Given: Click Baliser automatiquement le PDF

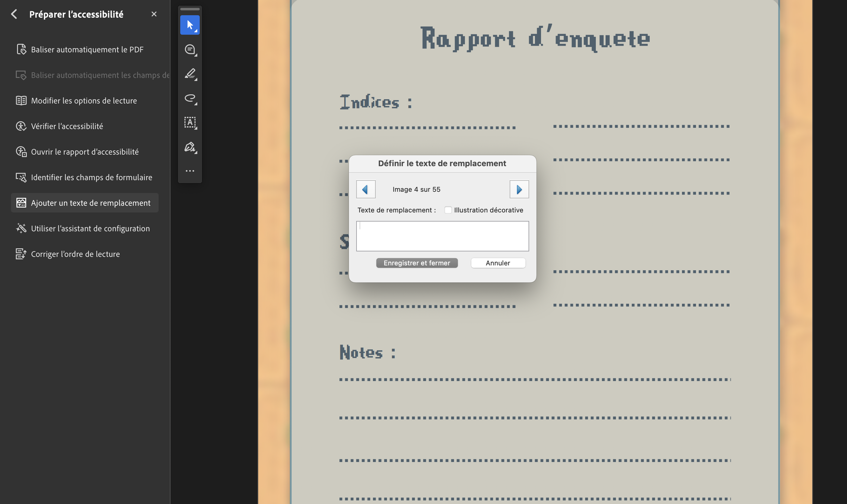Looking at the screenshot, I should click(x=85, y=50).
